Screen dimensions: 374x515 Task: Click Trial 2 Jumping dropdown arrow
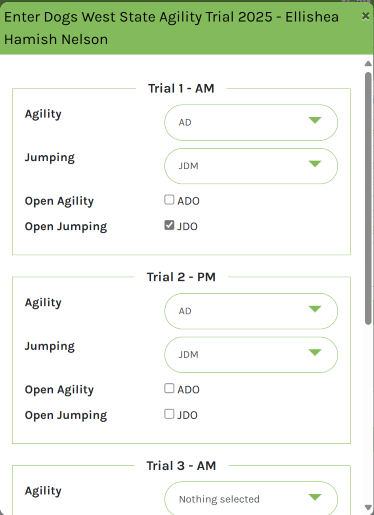coord(315,352)
